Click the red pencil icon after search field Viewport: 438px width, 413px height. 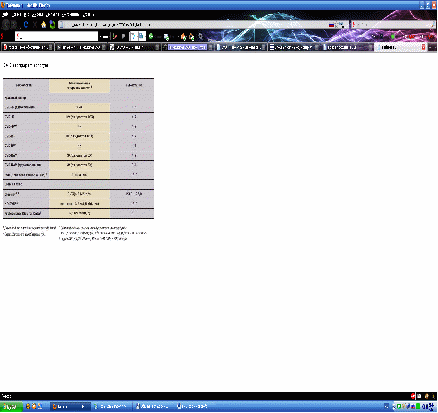pyautogui.click(x=115, y=36)
